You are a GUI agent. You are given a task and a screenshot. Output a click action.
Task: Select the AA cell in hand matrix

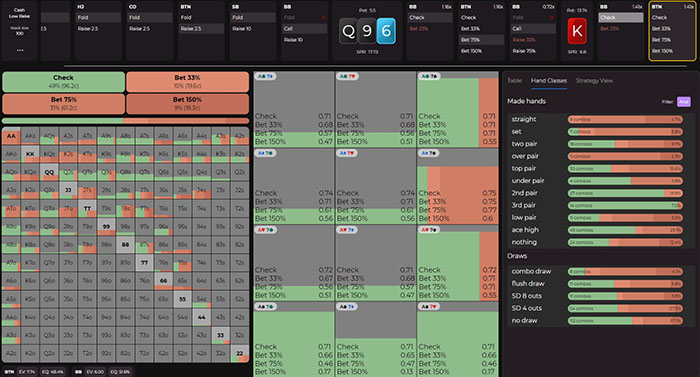[11, 136]
